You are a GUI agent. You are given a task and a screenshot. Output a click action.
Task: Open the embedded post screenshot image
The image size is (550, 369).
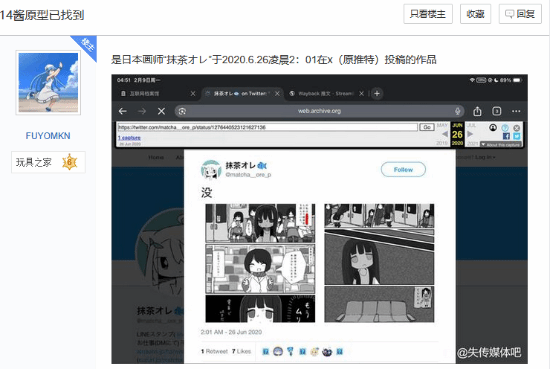pyautogui.click(x=320, y=219)
